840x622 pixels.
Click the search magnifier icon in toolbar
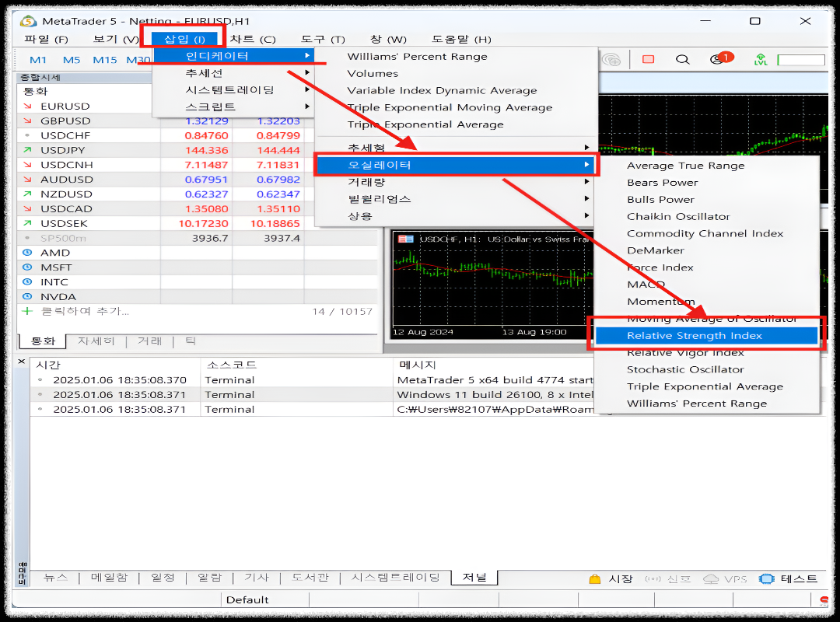[x=683, y=59]
